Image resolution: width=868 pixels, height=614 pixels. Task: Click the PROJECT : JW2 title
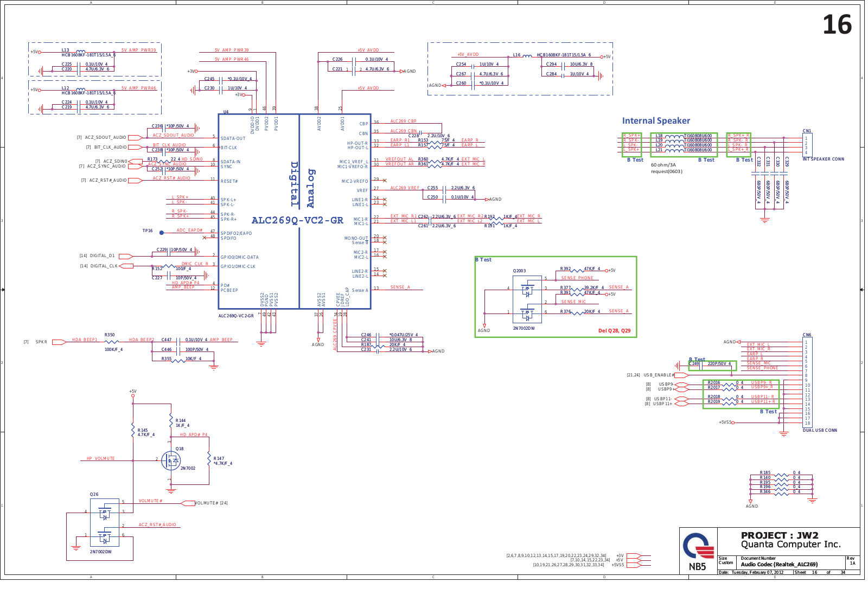(780, 535)
